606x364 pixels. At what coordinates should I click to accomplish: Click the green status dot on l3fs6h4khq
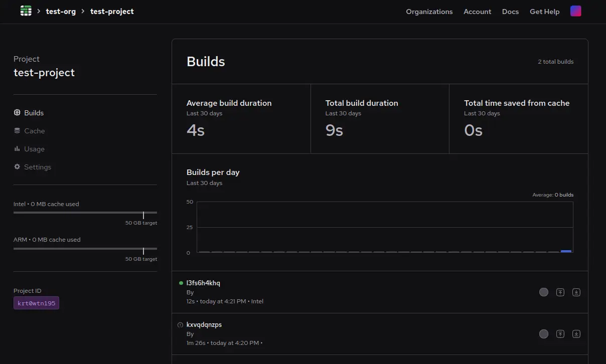(x=180, y=283)
